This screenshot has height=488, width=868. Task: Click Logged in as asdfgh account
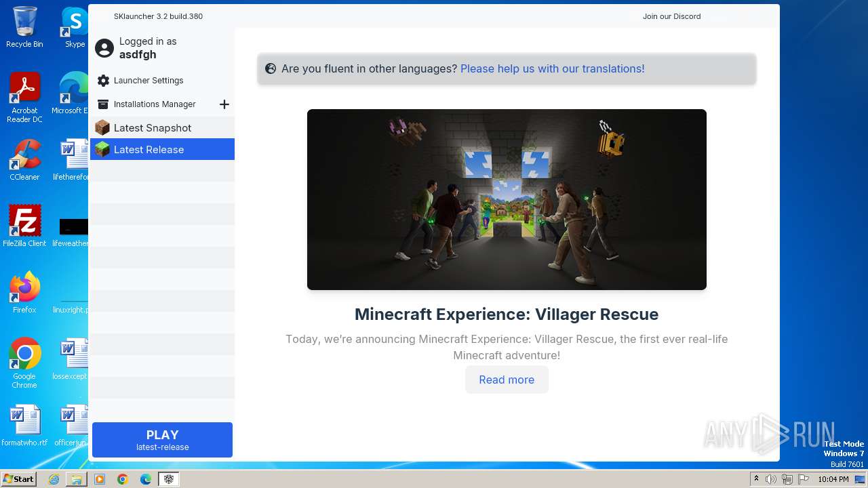[x=148, y=48]
